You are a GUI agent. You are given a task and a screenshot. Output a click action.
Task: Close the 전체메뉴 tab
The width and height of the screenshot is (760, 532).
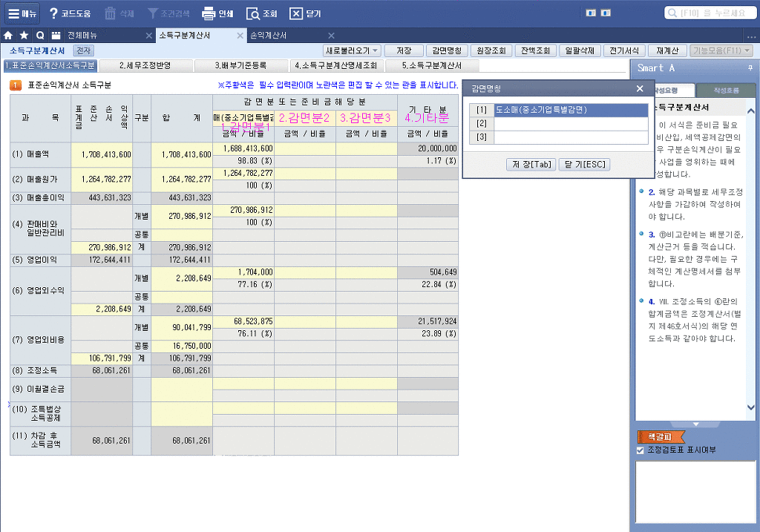coord(149,36)
